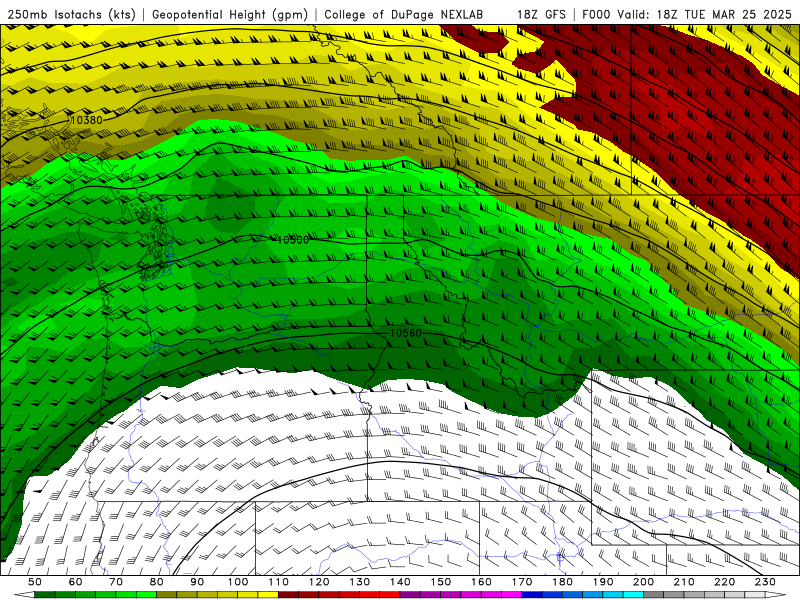
Task: Click the 140 value on the color scale
Action: [x=401, y=582]
